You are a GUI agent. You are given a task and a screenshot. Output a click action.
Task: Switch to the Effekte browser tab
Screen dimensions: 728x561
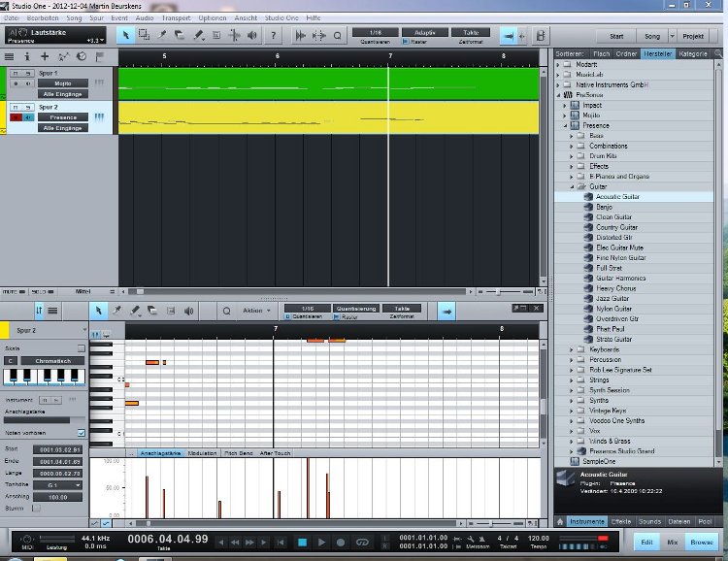[x=621, y=521]
